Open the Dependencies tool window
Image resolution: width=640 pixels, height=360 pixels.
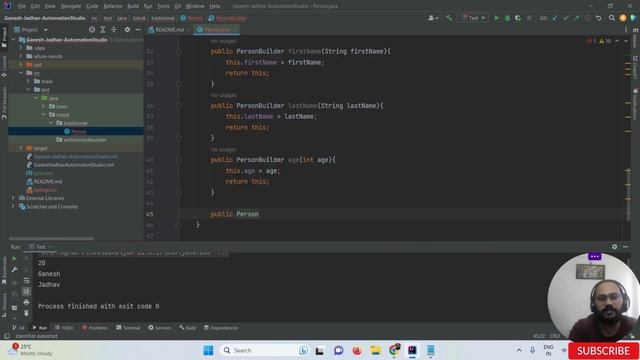click(221, 328)
